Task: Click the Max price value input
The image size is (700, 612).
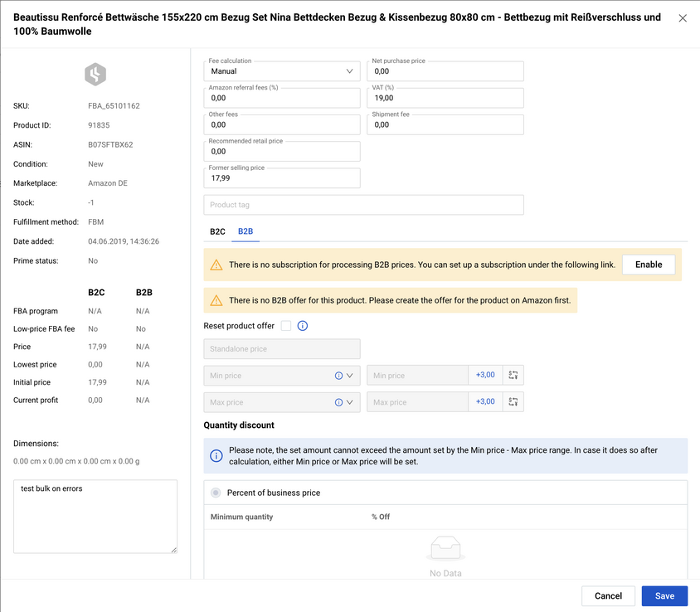Action: [x=417, y=402]
